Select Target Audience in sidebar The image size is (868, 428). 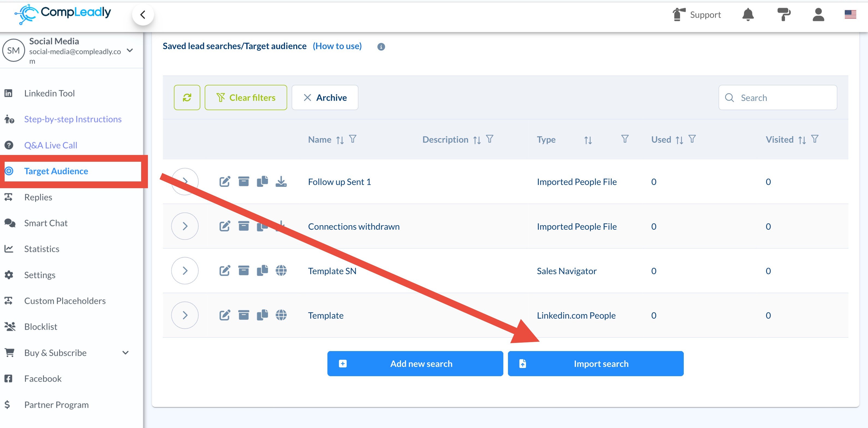56,171
